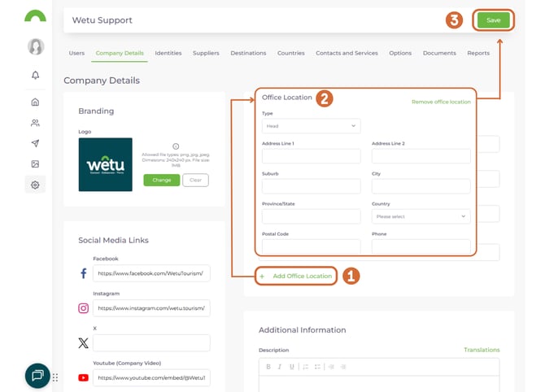The image size is (545, 392).
Task: Click the user profile avatar
Action: 35,46
